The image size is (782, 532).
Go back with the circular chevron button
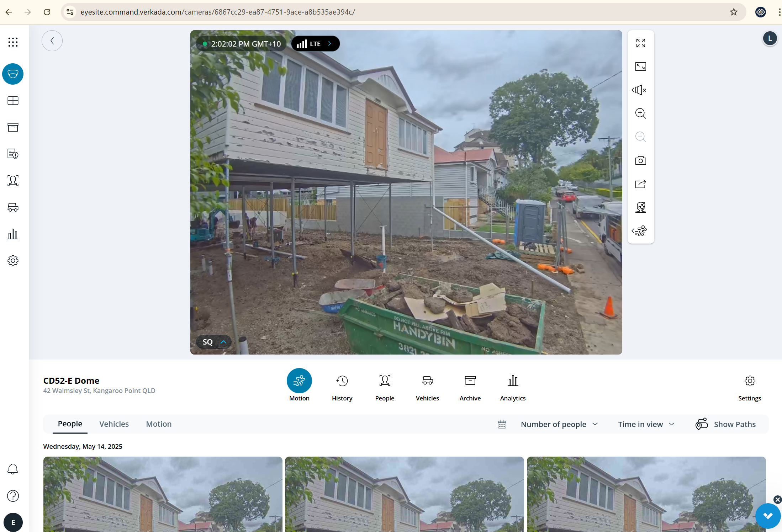click(52, 41)
